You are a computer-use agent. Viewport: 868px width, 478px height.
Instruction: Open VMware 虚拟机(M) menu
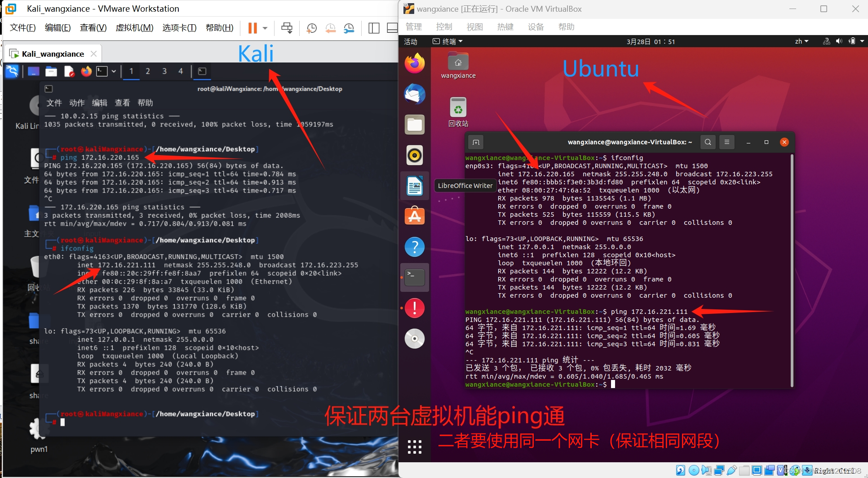click(135, 28)
